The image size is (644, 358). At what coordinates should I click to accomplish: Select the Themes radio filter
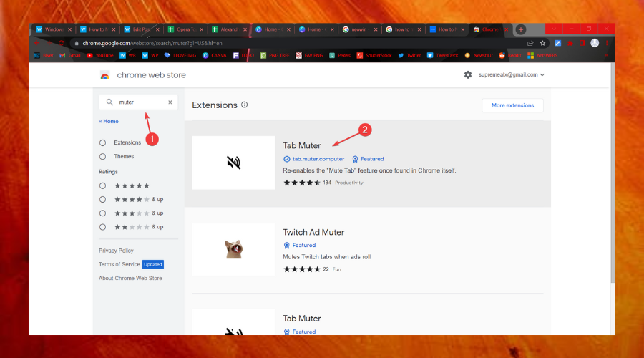pyautogui.click(x=102, y=157)
